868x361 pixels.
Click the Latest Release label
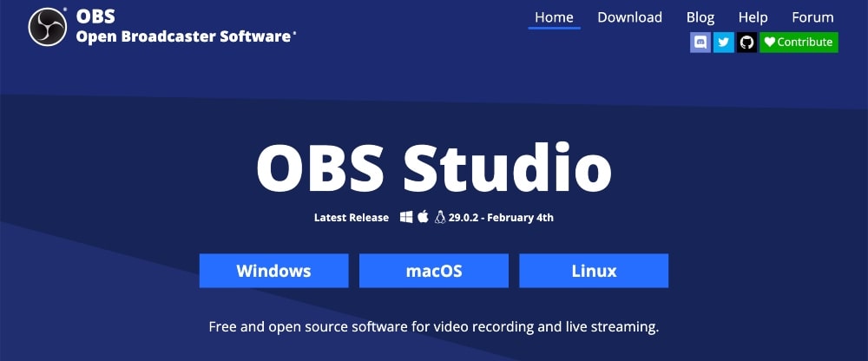coord(352,218)
